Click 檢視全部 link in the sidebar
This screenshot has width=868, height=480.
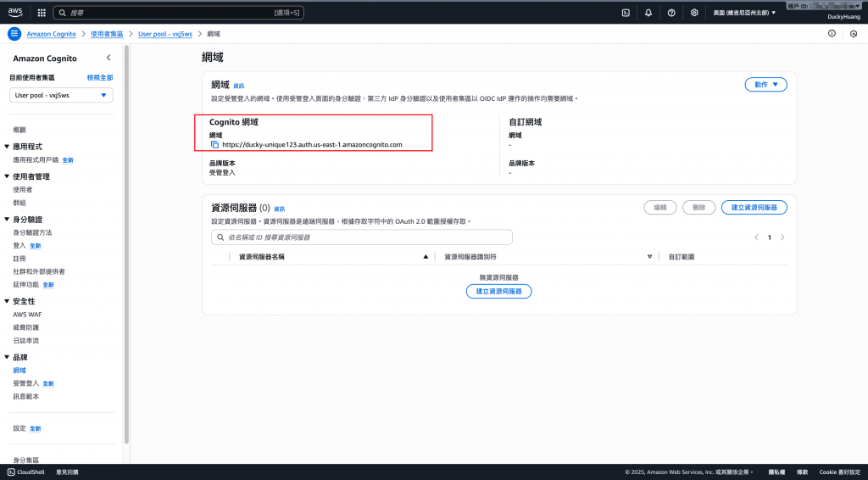click(x=100, y=78)
